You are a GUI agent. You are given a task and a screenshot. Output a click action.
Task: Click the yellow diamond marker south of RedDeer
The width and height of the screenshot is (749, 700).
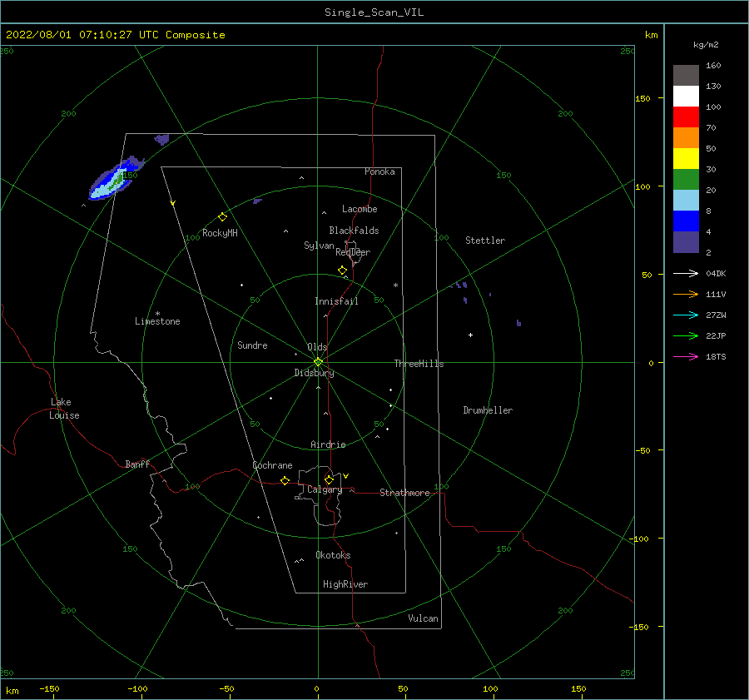[x=343, y=270]
